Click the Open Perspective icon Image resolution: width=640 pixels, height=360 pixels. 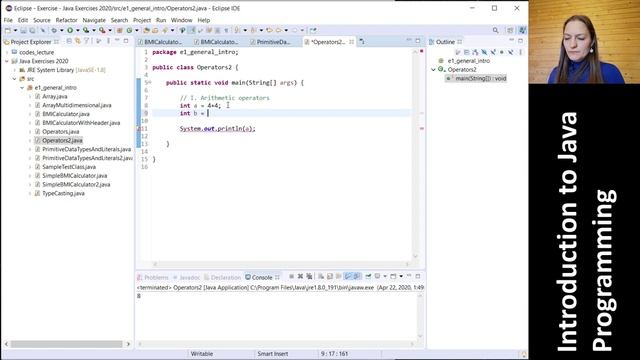point(510,30)
